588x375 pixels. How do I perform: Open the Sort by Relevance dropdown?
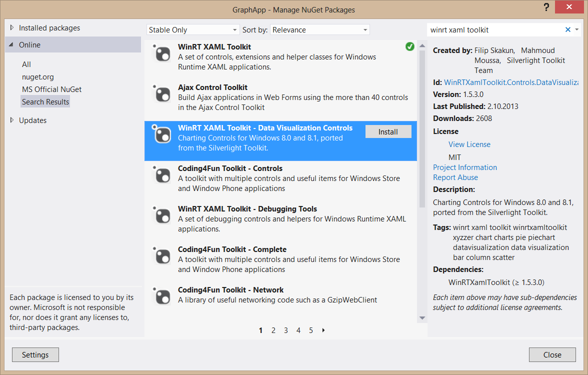tap(319, 30)
